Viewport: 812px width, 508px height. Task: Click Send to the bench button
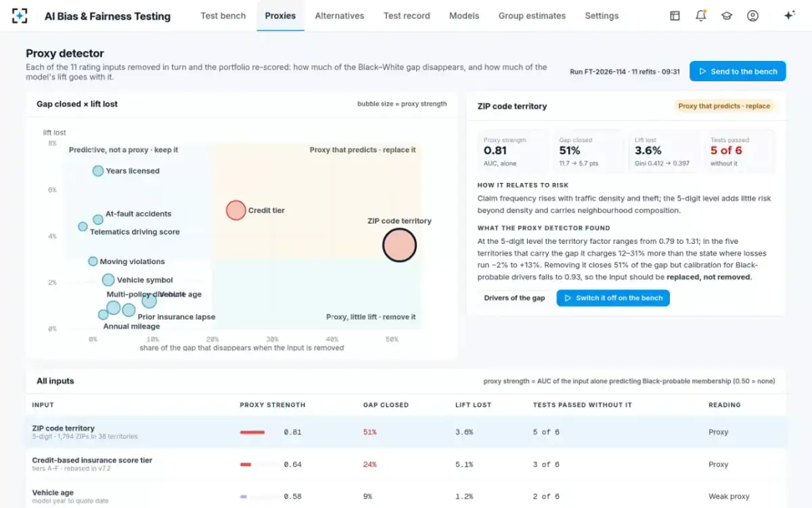(x=738, y=71)
